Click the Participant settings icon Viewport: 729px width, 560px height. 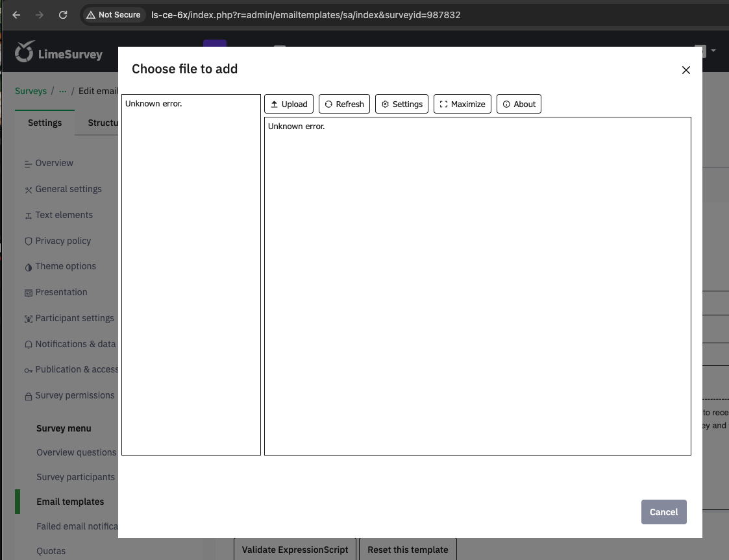pos(29,319)
